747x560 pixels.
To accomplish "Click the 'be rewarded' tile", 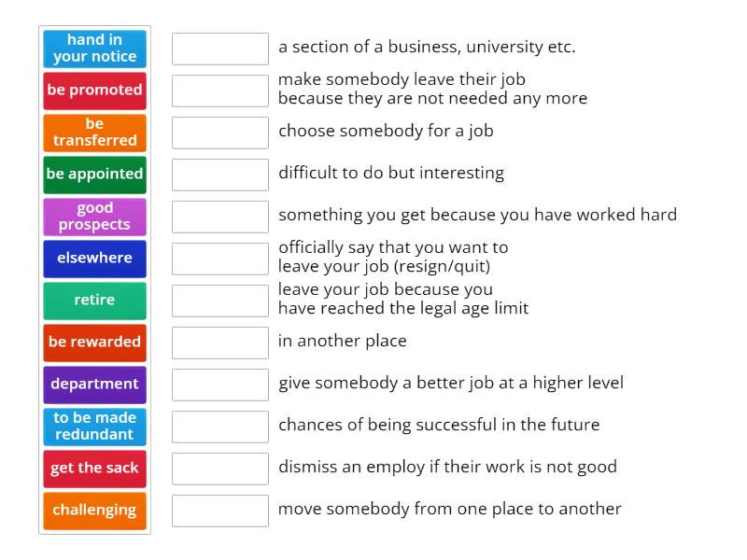I will 94,342.
